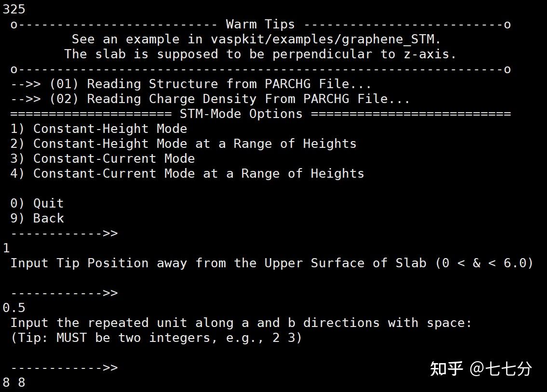547x392 pixels.
Task: Place cursor on the "8 8" input line
Action: click(13, 383)
